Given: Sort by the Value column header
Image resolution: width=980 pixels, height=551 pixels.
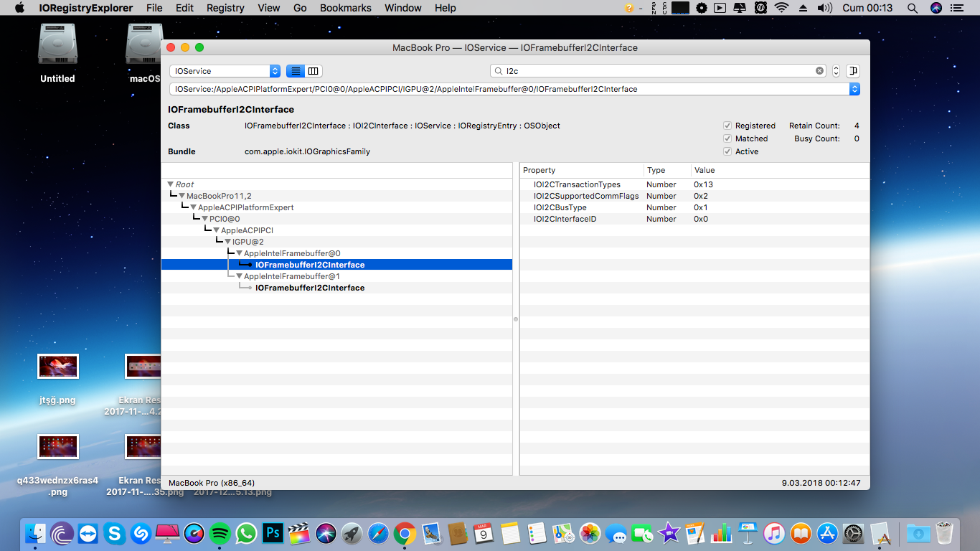Looking at the screenshot, I should tap(778, 170).
